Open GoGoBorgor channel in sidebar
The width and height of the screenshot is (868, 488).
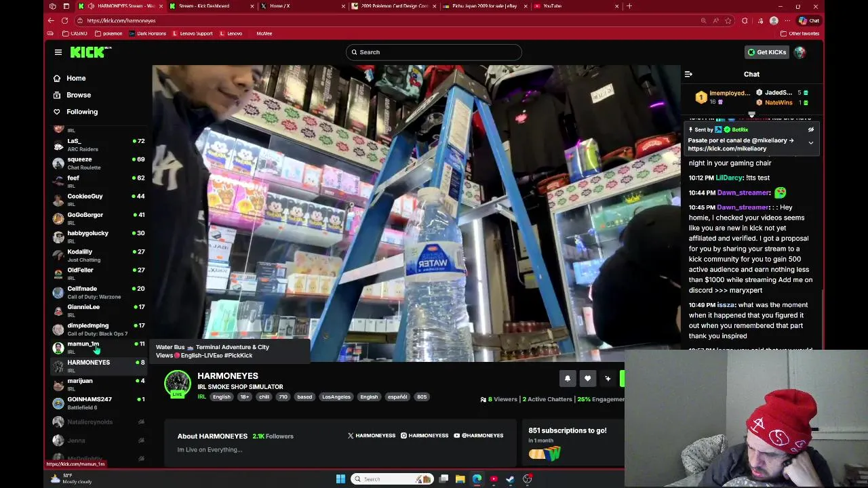click(x=99, y=218)
